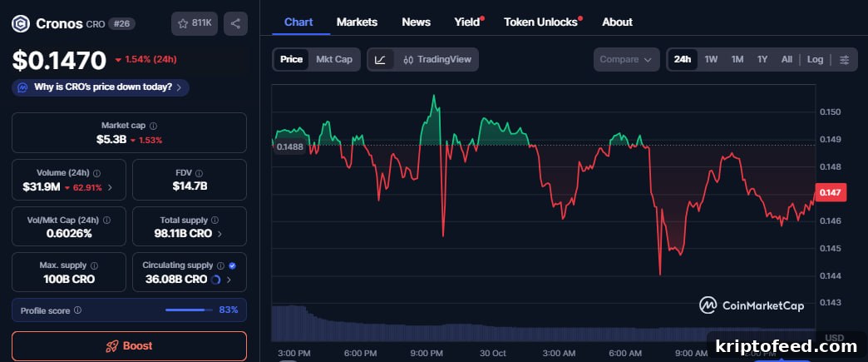Toggle Log scale on chart
Image resolution: width=868 pixels, height=362 pixels.
click(815, 59)
